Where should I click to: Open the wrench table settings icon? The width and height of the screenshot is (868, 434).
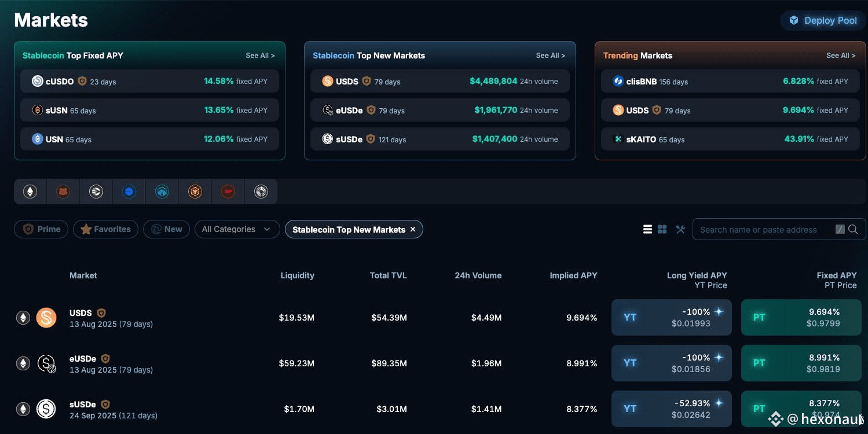680,230
